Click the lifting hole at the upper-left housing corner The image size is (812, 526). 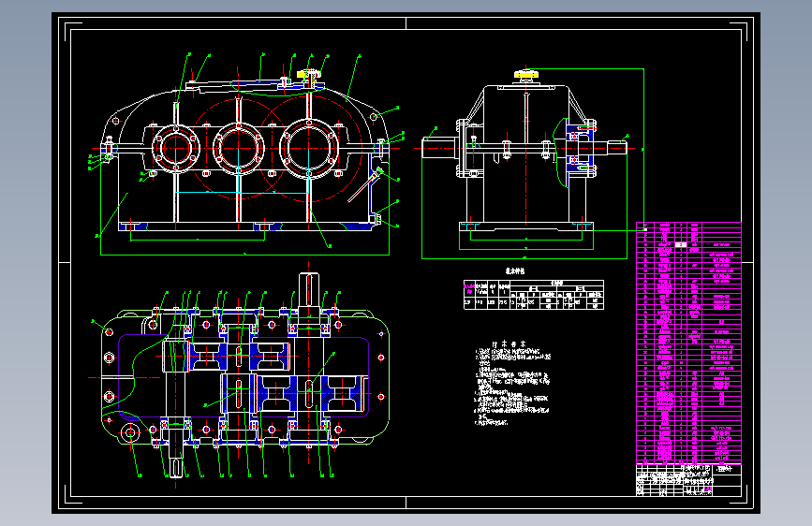tap(115, 121)
